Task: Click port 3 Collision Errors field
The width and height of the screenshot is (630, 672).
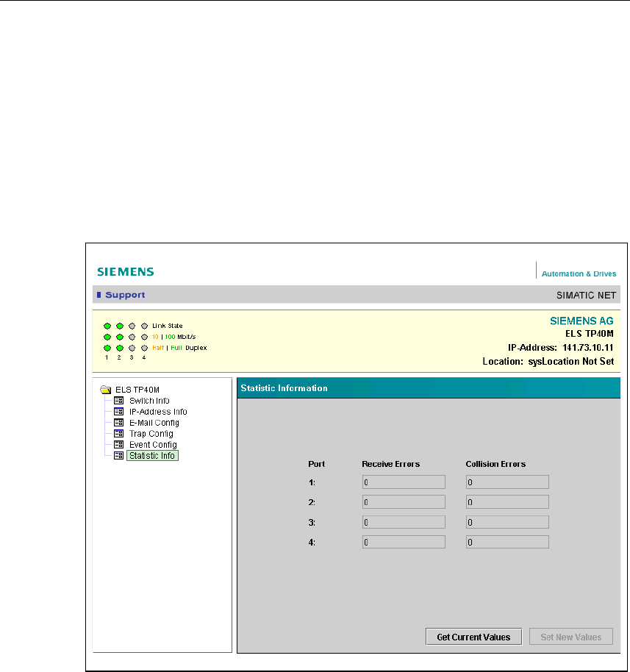Action: [507, 522]
